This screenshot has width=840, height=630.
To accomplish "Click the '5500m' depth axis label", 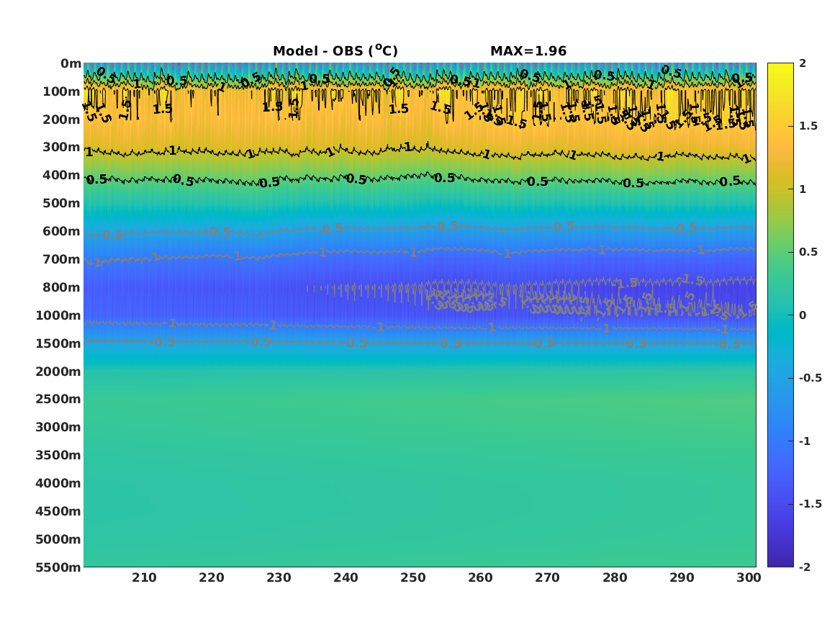I will (58, 567).
